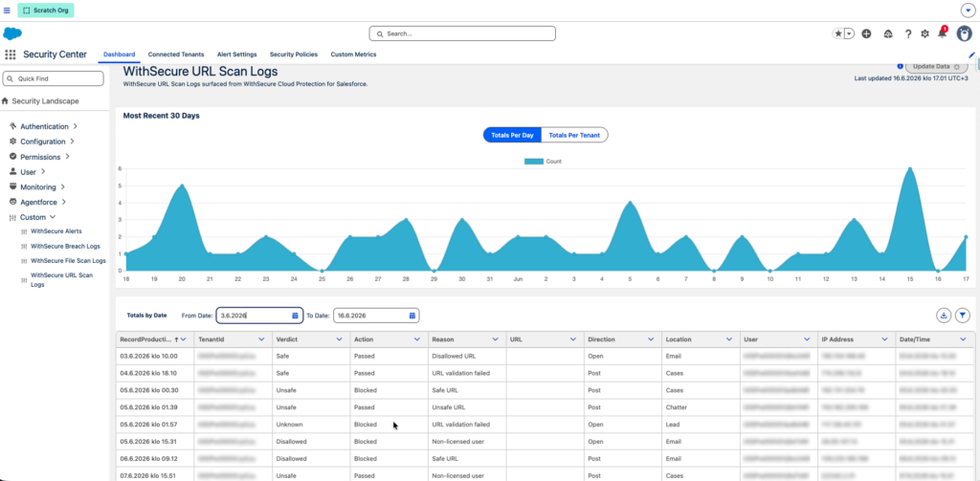The image size is (980, 481).
Task: Open the App Launcher grid icon
Action: coord(10,55)
